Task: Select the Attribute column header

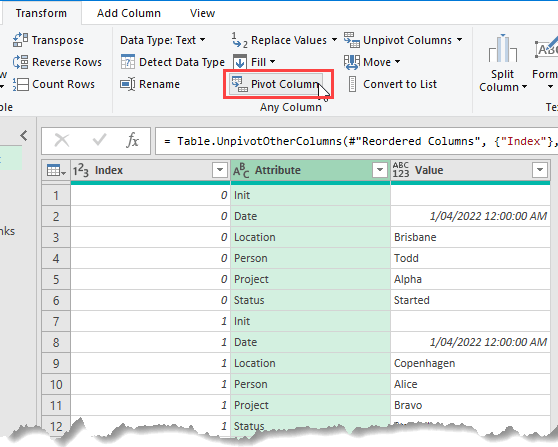Action: coord(310,170)
